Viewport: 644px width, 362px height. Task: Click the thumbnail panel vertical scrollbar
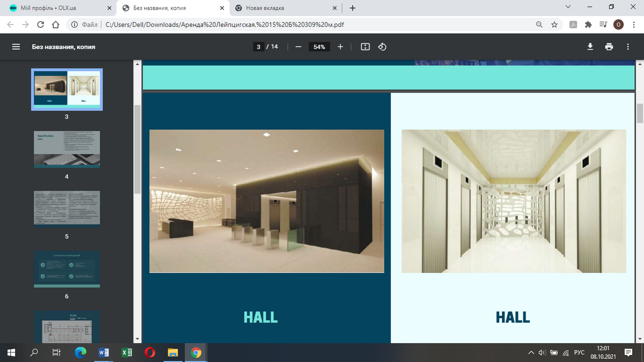137,150
